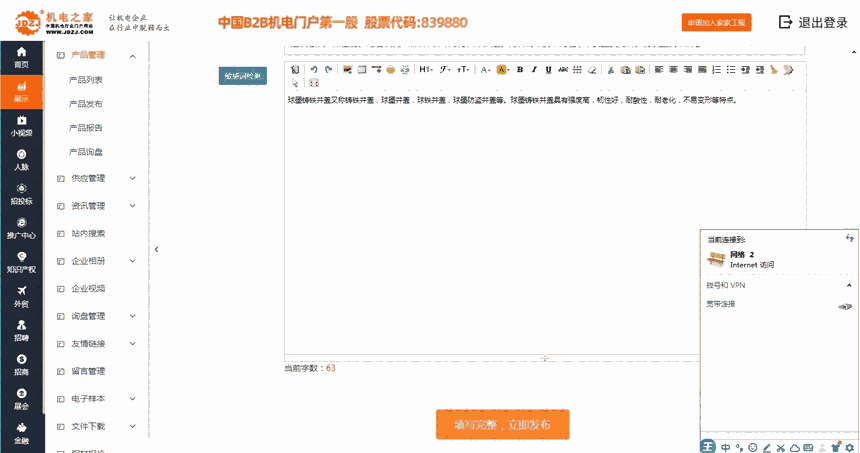This screenshot has width=860, height=453.
Task: Open the 小视频 sidebar icon
Action: tap(21, 125)
